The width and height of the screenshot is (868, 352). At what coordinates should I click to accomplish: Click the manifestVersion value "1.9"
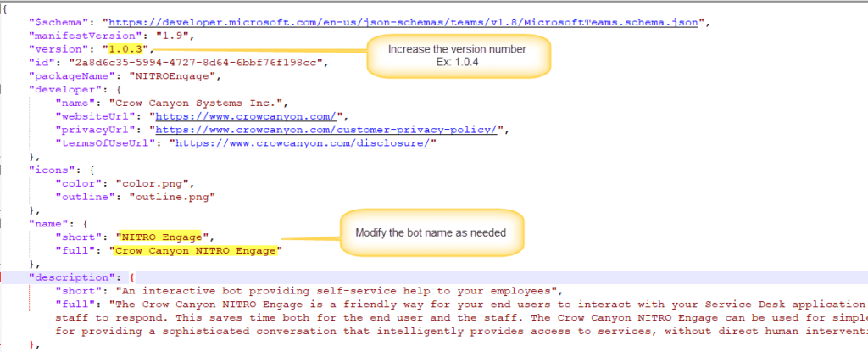(173, 36)
